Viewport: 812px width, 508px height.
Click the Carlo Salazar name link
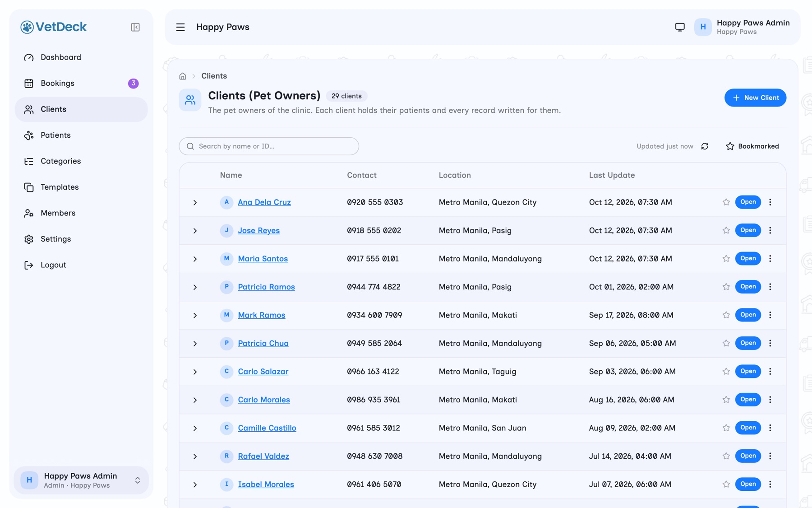263,371
